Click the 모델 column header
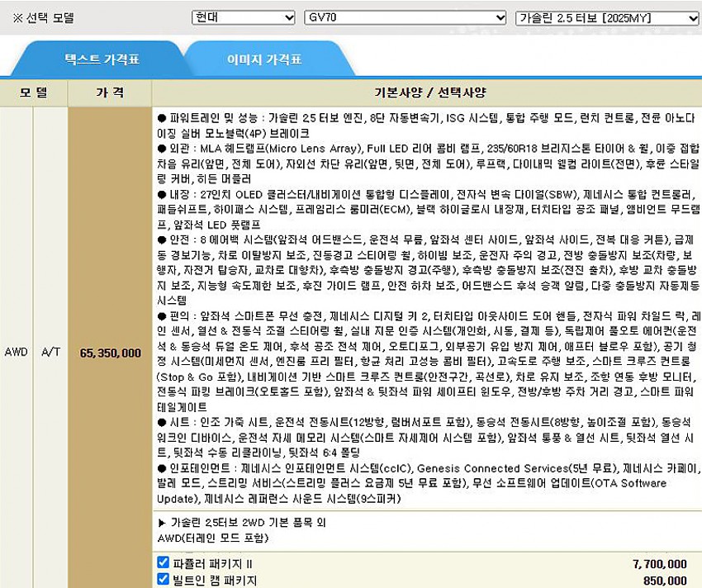The image size is (702, 588). coord(34,91)
